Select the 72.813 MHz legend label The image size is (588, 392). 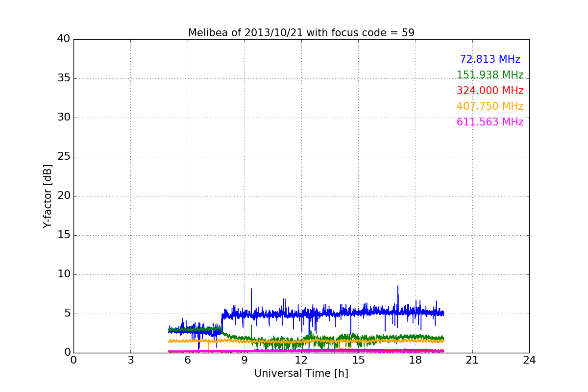pyautogui.click(x=490, y=59)
